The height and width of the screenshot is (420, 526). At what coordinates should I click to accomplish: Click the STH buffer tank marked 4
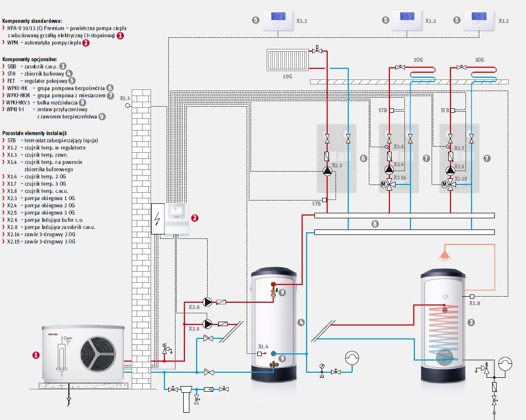274,325
